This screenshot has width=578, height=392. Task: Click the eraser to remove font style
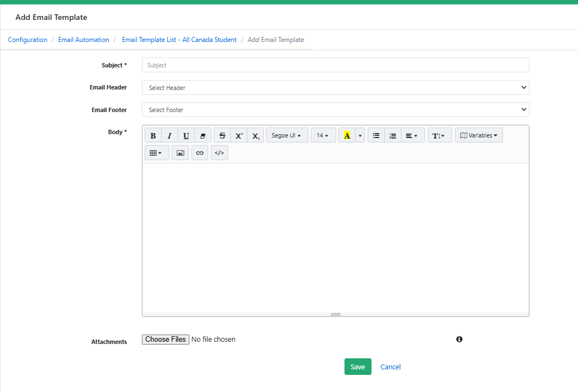[x=203, y=135]
